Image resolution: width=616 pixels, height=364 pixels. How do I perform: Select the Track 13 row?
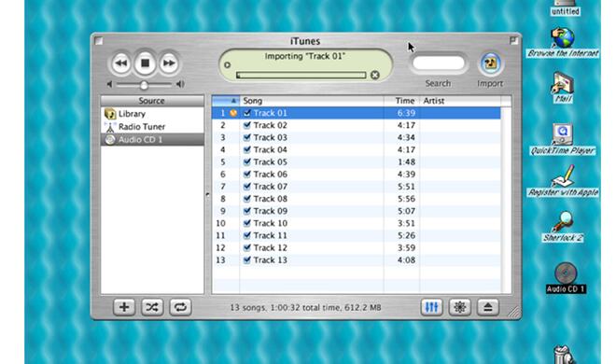point(357,260)
